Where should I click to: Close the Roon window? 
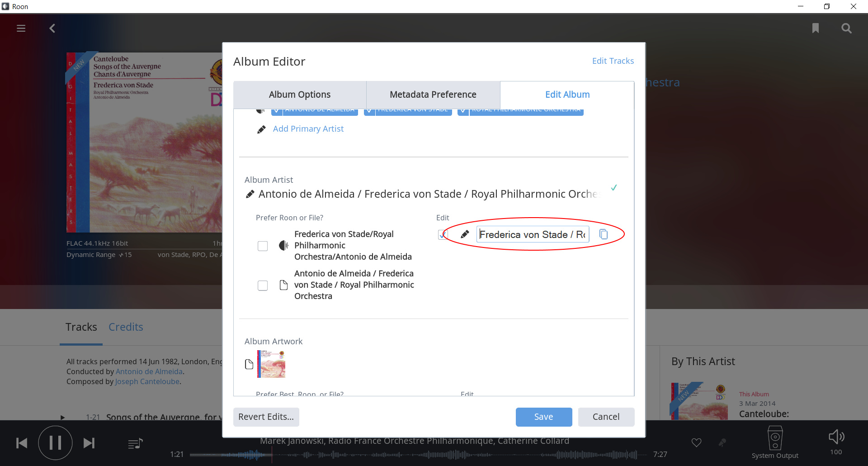(854, 6)
